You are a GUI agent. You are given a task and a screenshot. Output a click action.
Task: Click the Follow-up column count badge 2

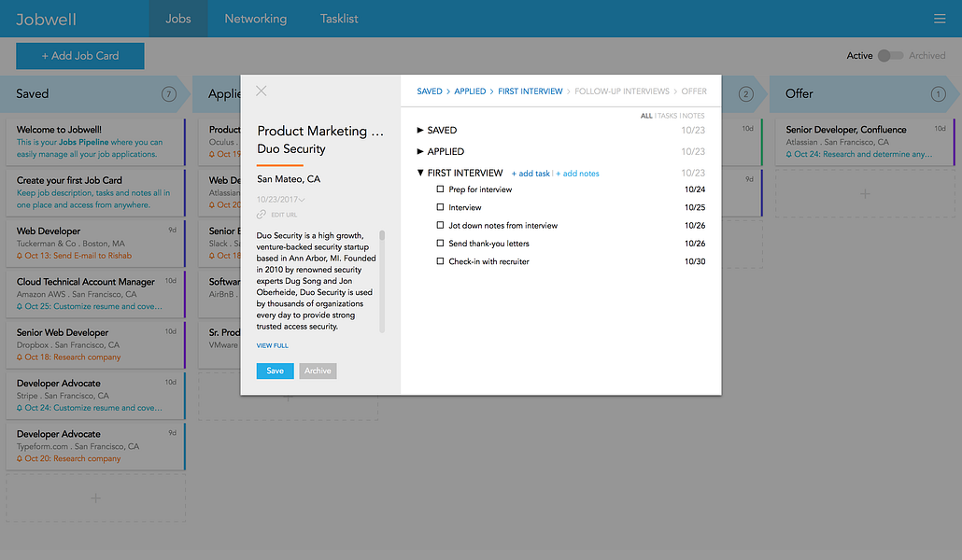tap(745, 94)
